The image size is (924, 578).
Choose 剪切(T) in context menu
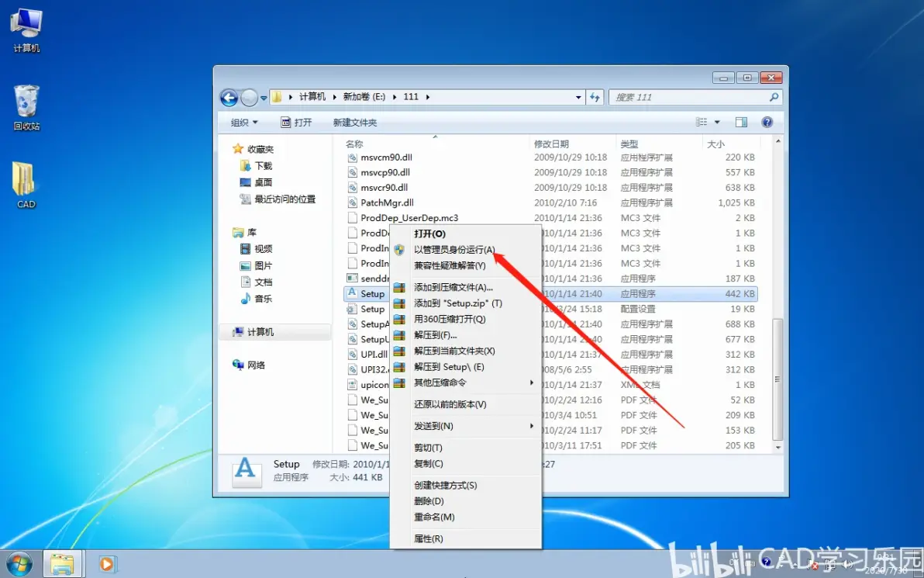(466, 448)
